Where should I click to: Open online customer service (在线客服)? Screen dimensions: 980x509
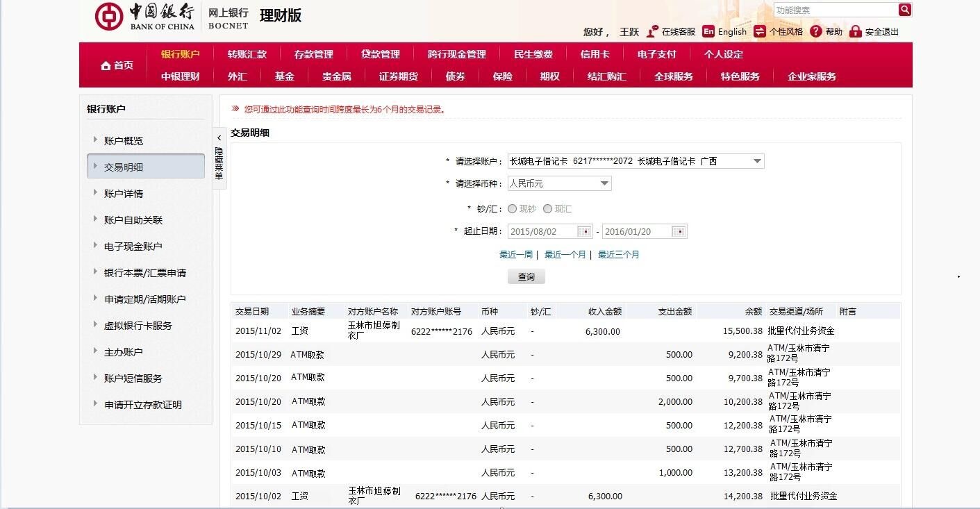(x=652, y=31)
